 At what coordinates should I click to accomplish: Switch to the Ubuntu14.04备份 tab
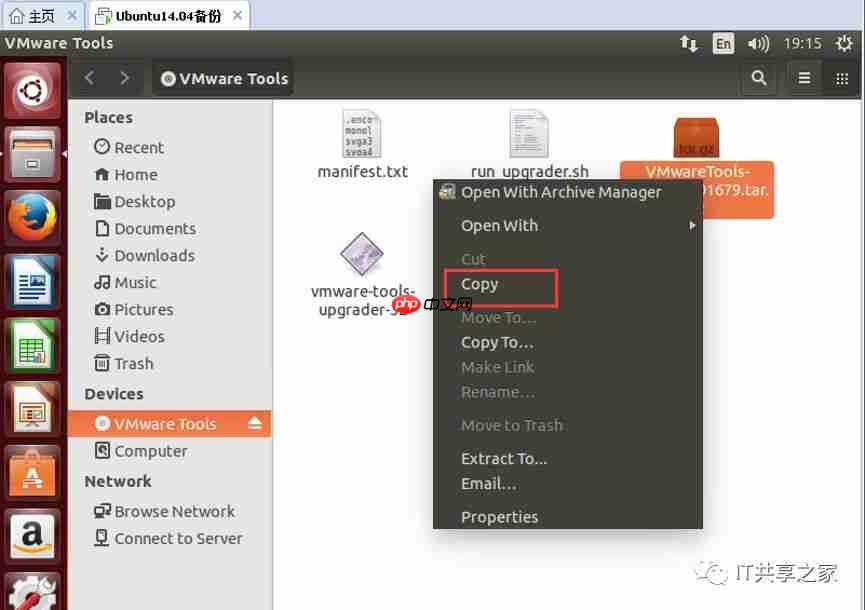pos(168,17)
